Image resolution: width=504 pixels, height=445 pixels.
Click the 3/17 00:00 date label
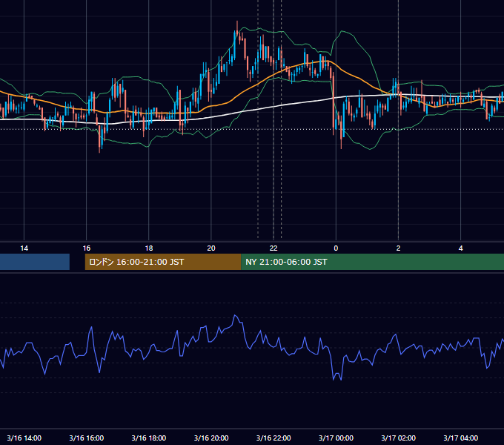coord(336,438)
